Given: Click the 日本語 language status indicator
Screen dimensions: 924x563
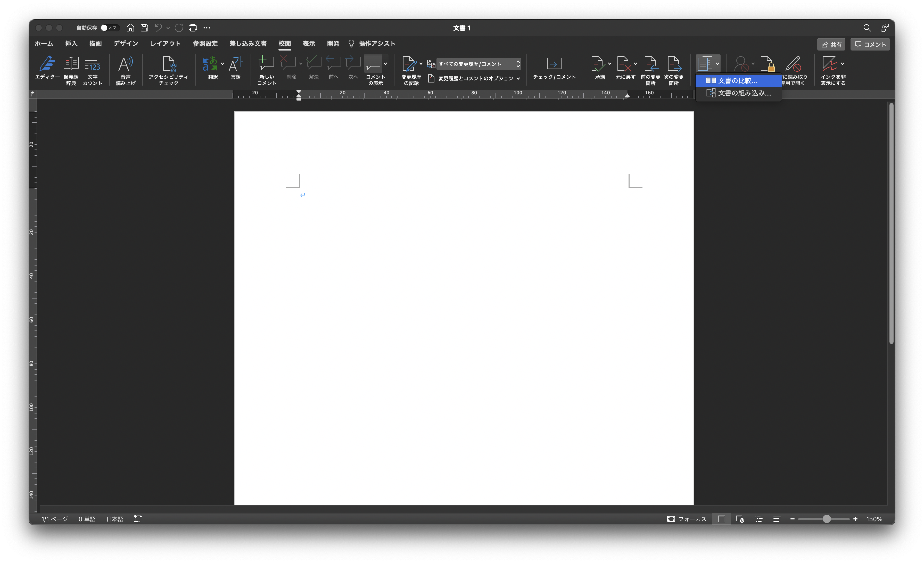Looking at the screenshot, I should click(x=115, y=519).
